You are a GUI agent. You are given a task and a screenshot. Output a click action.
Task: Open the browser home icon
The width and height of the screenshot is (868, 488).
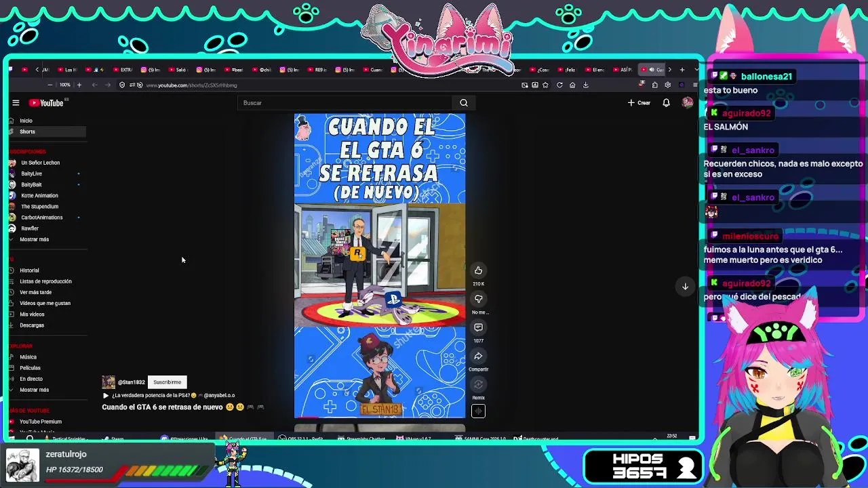pos(572,85)
